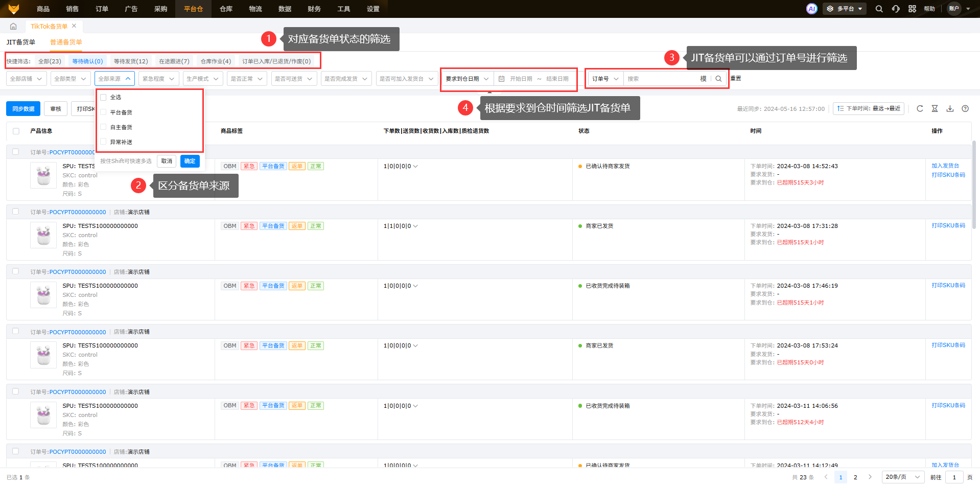Check the 全选 option in source dropdown
Image resolution: width=980 pixels, height=486 pixels.
[104, 97]
